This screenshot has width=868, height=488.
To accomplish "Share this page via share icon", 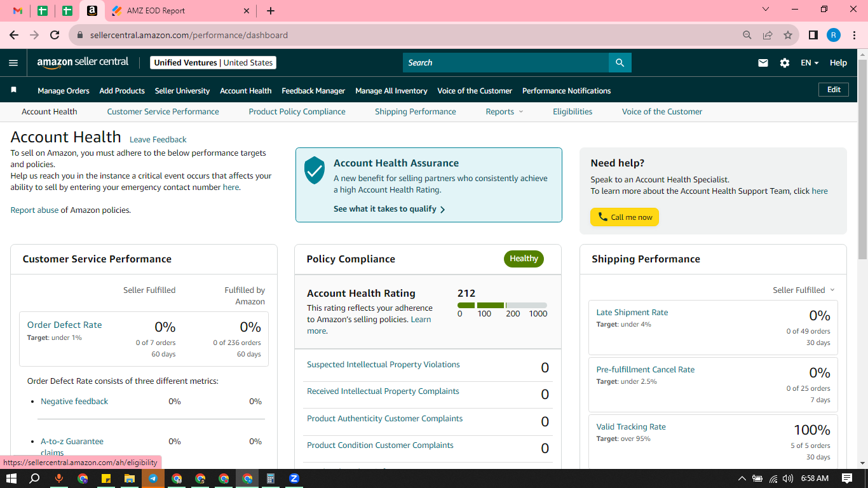I will tap(768, 35).
